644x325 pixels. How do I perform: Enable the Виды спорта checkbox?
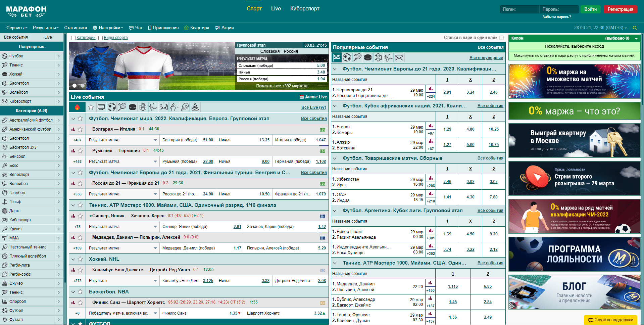pyautogui.click(x=100, y=38)
